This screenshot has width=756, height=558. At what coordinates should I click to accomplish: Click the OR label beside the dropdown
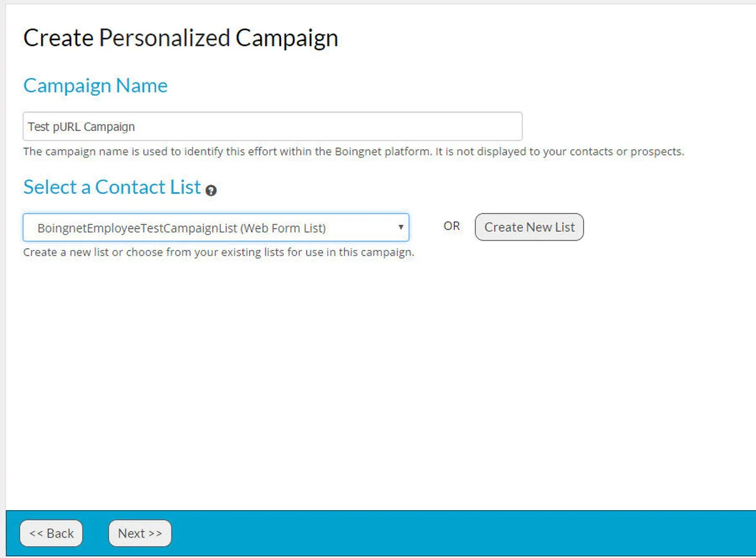[452, 226]
